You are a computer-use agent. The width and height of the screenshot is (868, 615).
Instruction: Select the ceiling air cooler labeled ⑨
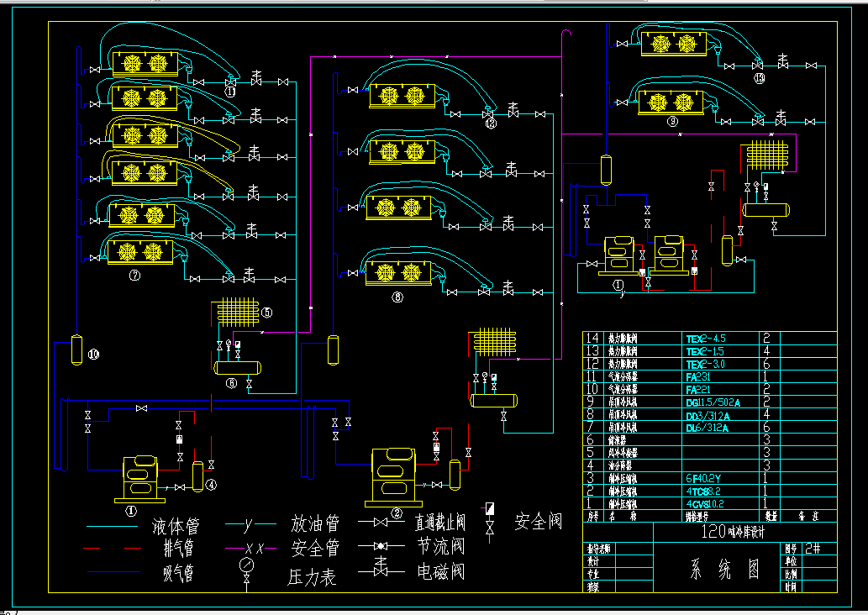671,103
